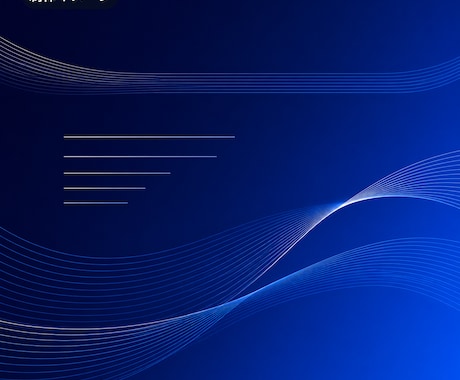460x380 pixels.
Task: Click the cropped white label at top-left
Action: coord(67,1)
